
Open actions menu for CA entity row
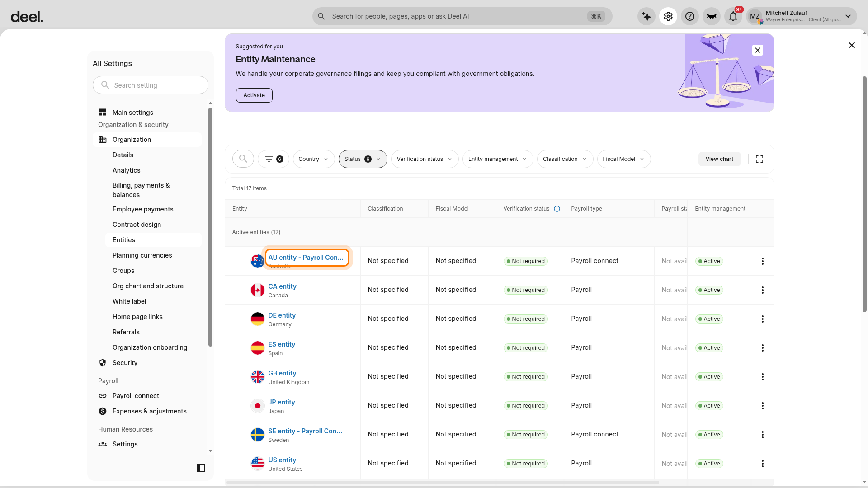click(x=763, y=290)
